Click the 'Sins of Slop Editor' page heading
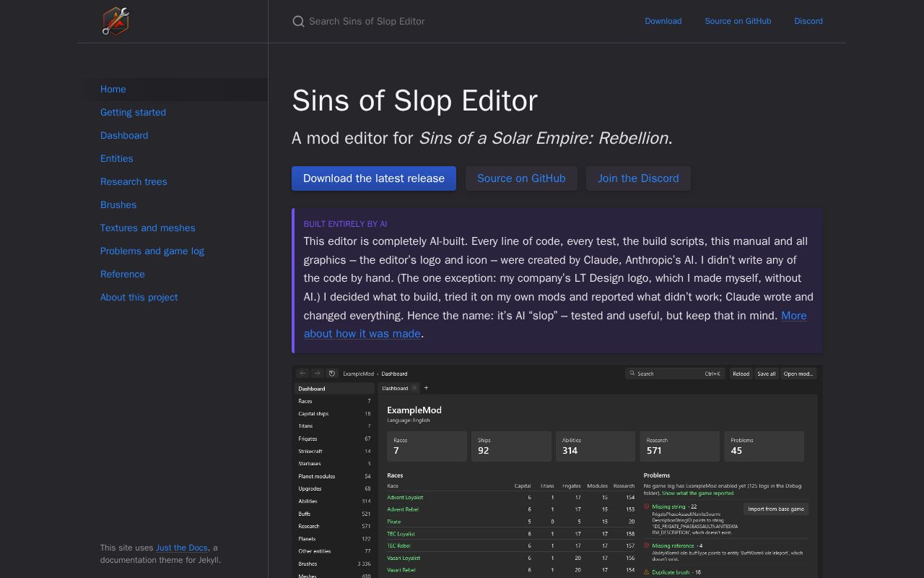The height and width of the screenshot is (578, 924). (414, 100)
